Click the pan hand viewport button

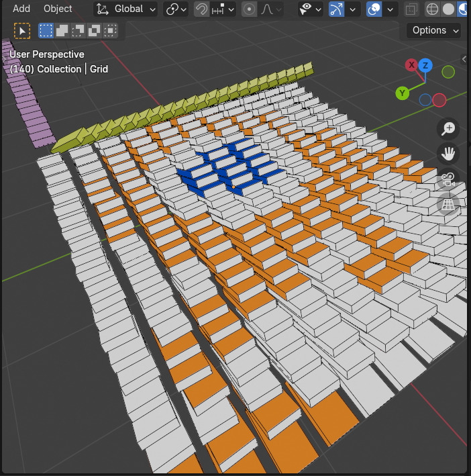point(448,154)
